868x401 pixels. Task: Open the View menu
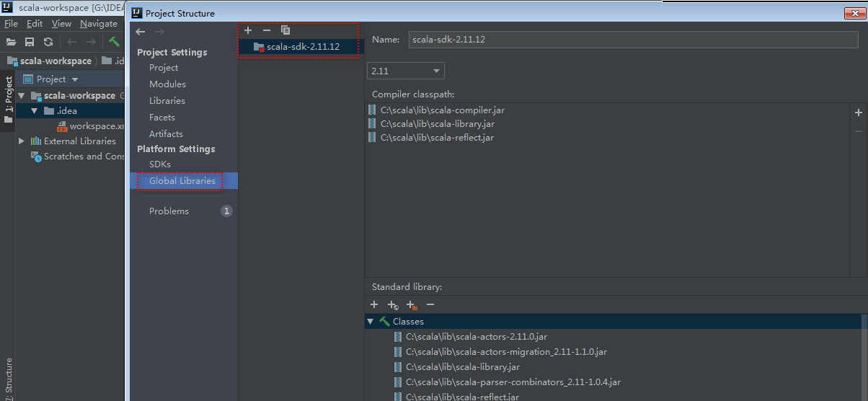(x=62, y=24)
